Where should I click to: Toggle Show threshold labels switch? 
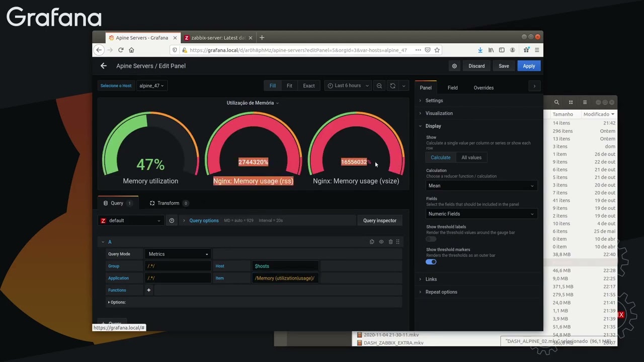coord(431,239)
